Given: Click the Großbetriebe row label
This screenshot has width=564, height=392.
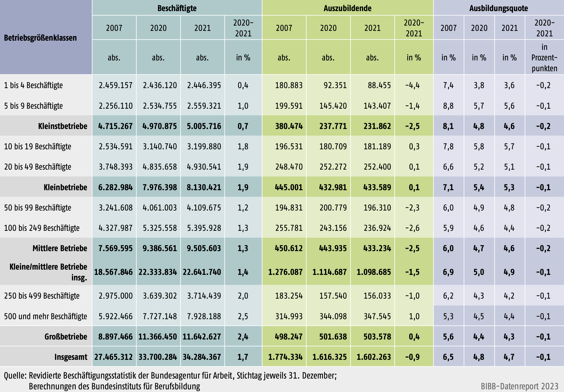Looking at the screenshot, I should (66, 337).
